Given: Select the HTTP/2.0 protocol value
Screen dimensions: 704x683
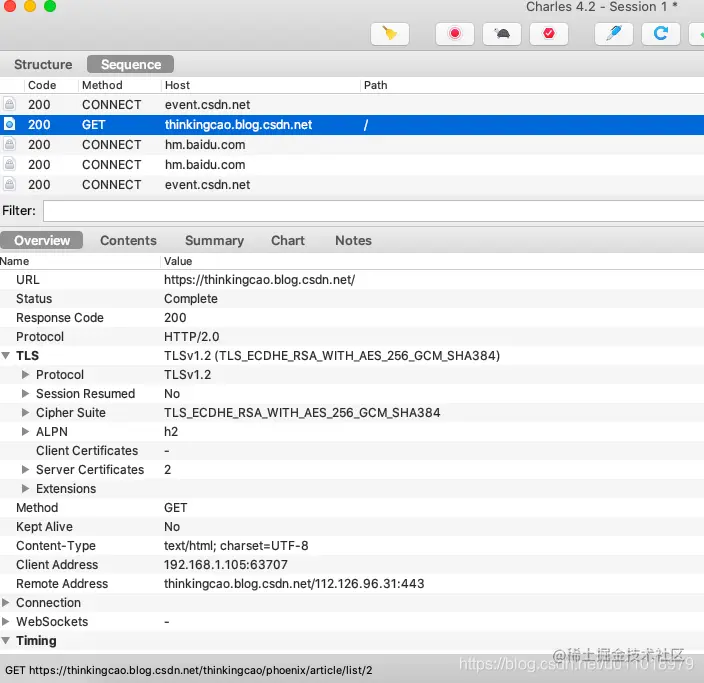Looking at the screenshot, I should point(192,337).
